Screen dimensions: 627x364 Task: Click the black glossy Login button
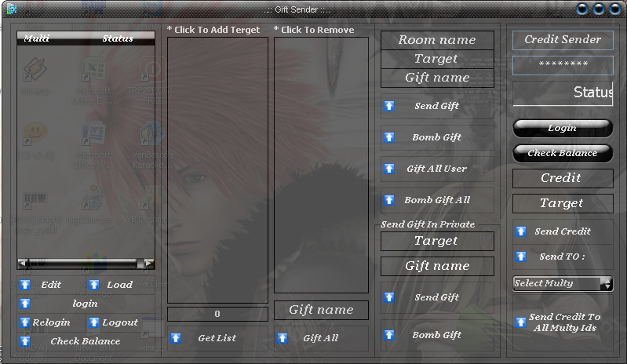(563, 128)
